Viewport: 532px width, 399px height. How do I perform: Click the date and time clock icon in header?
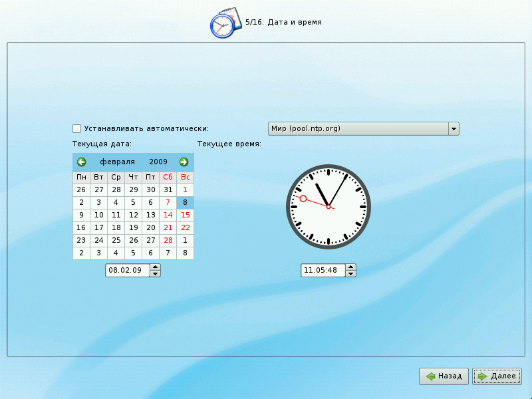click(x=223, y=23)
